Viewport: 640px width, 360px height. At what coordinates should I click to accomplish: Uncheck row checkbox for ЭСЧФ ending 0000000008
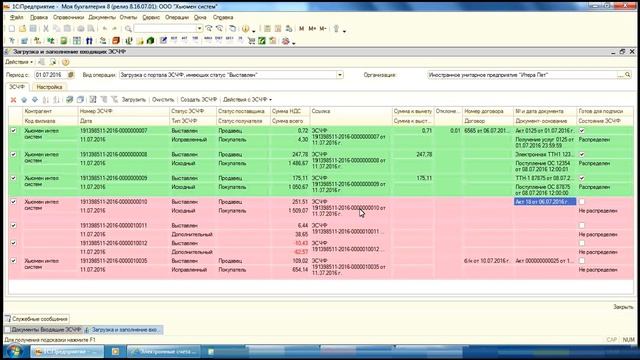pyautogui.click(x=13, y=154)
